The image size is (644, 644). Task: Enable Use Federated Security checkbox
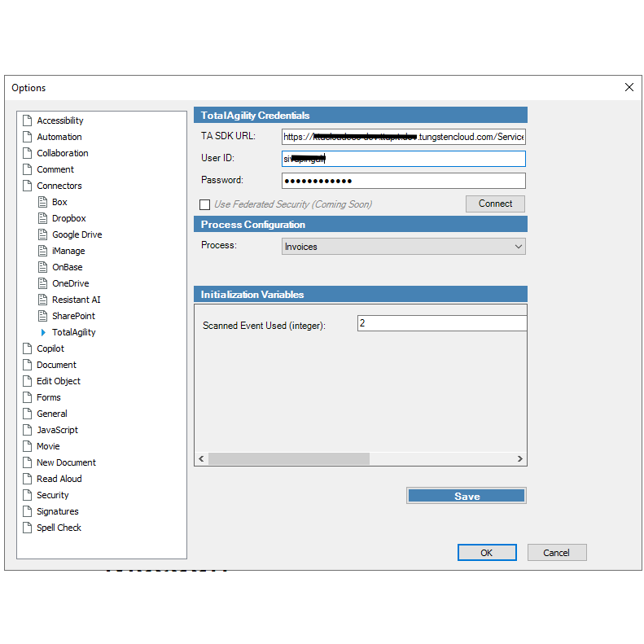(205, 204)
